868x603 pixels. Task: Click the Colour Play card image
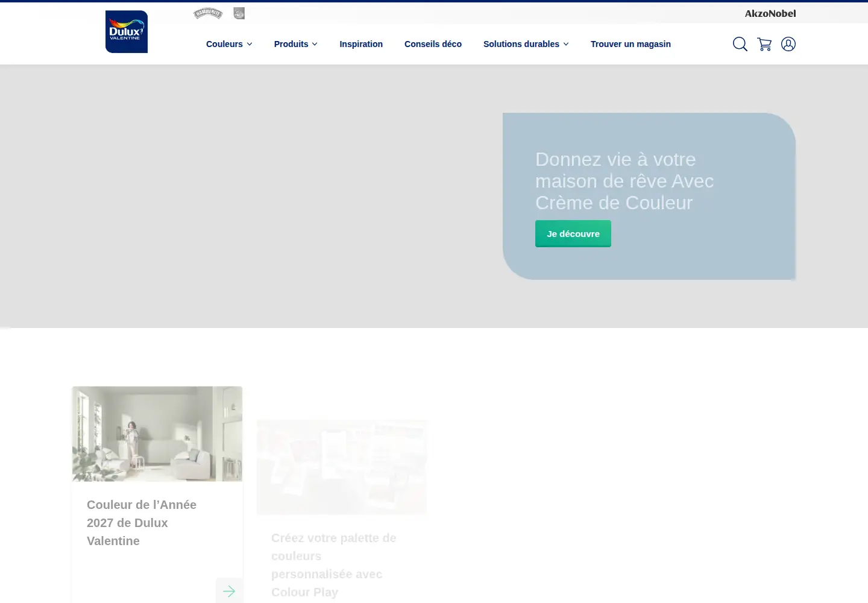(342, 467)
